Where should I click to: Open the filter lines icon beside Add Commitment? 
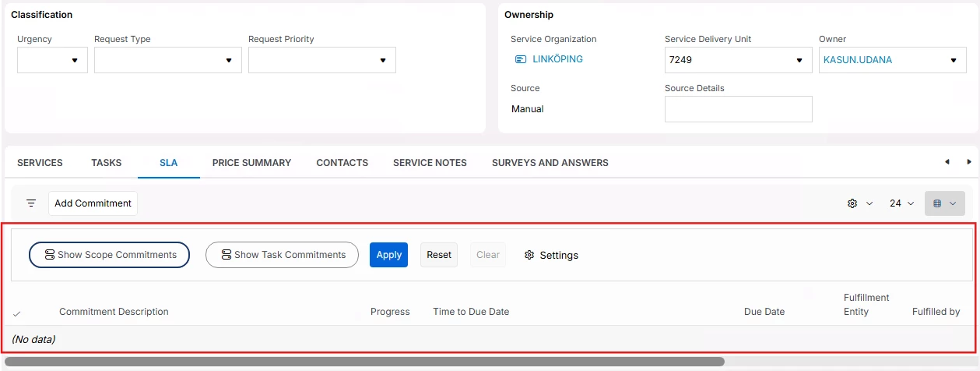[31, 203]
